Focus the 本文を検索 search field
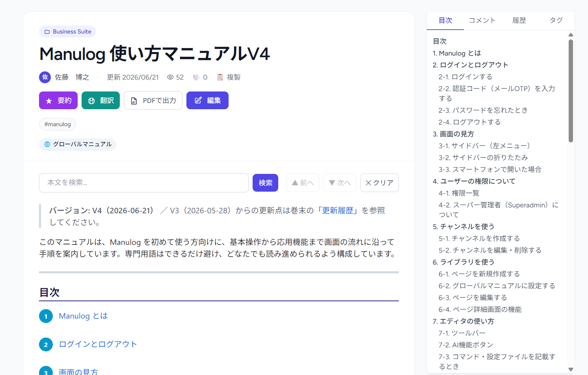 (x=144, y=183)
